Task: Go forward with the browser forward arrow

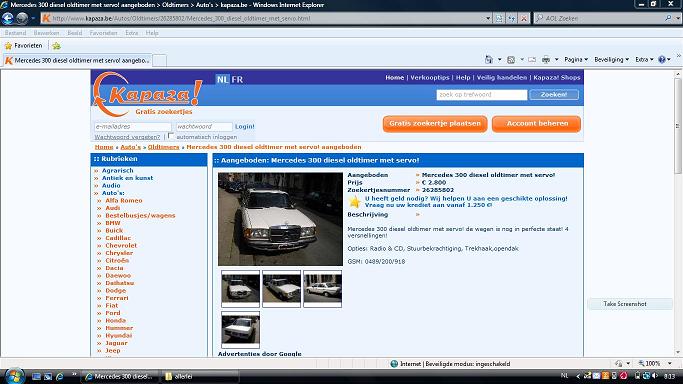Action: click(22, 18)
